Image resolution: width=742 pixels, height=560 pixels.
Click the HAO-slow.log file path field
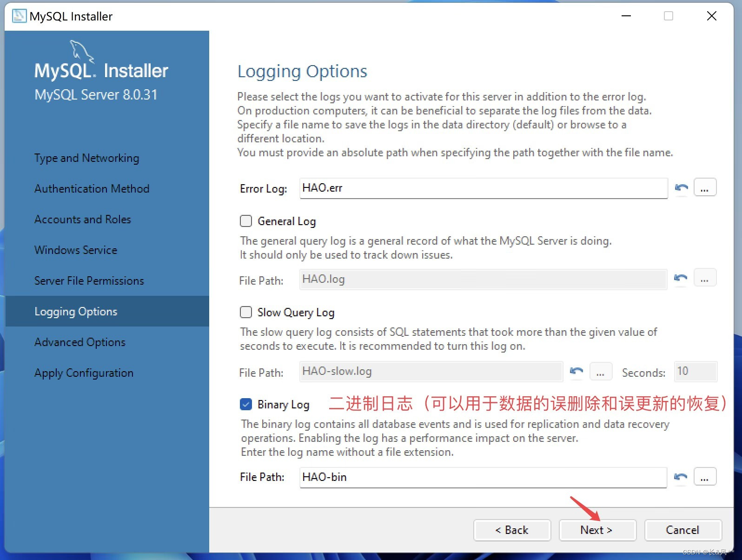(431, 371)
